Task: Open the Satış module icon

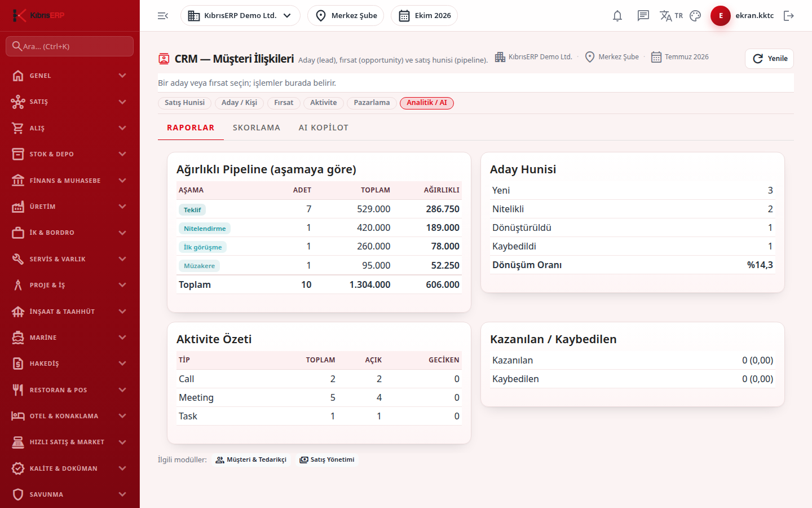Action: point(18,102)
